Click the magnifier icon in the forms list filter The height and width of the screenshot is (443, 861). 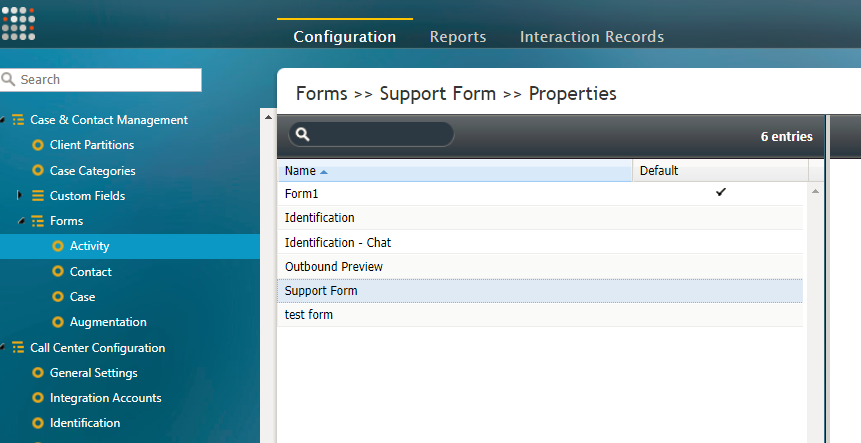[303, 134]
